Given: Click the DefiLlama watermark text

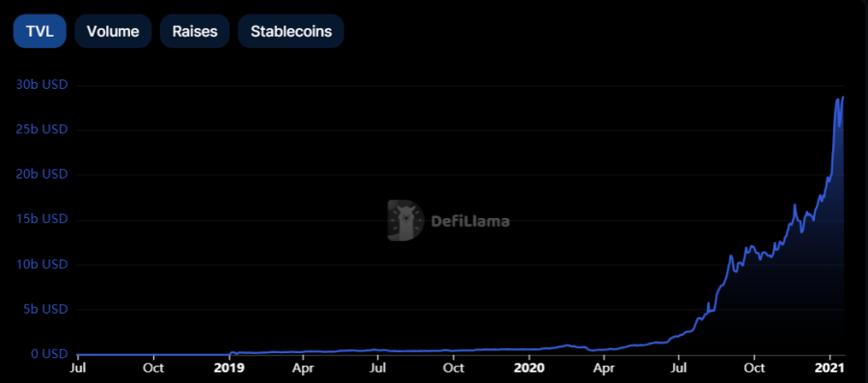Looking at the screenshot, I should 470,221.
